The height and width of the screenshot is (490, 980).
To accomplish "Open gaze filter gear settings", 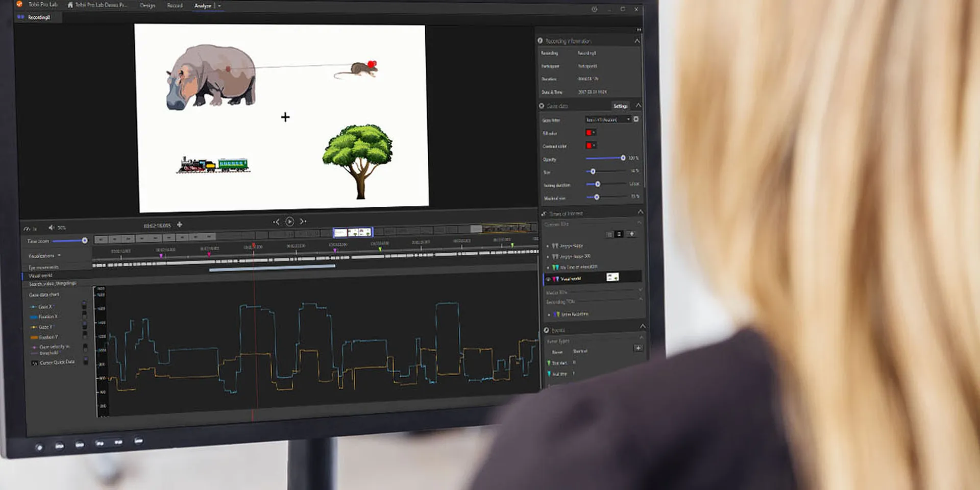I will pos(636,119).
